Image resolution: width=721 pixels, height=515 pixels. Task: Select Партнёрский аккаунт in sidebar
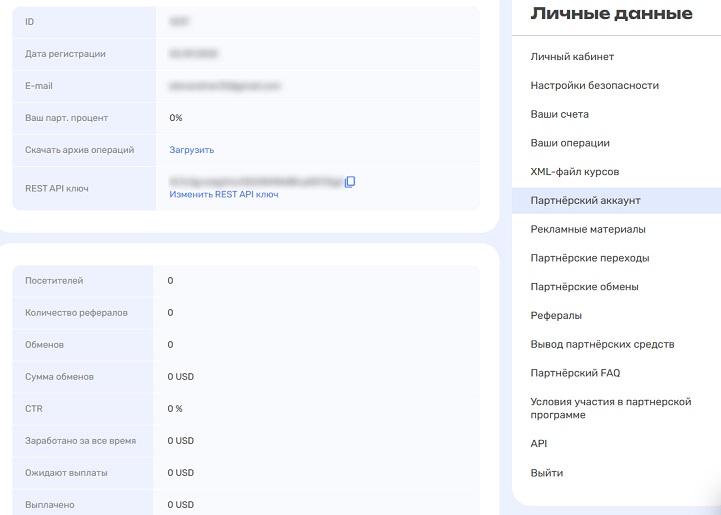[x=585, y=201]
